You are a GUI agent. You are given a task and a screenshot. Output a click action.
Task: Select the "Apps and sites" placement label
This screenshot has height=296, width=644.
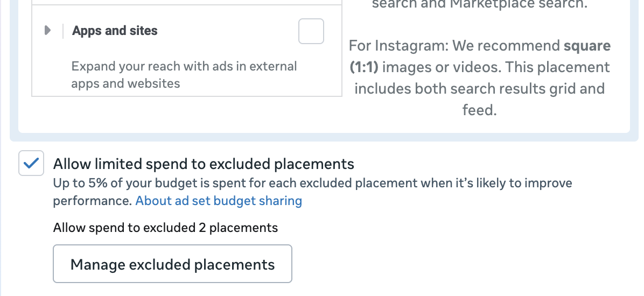[115, 31]
